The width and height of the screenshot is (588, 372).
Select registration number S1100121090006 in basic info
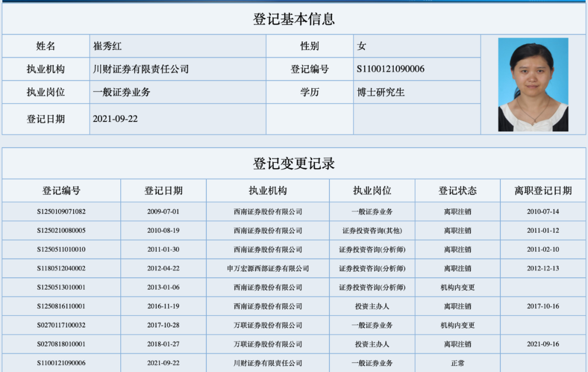pos(390,69)
